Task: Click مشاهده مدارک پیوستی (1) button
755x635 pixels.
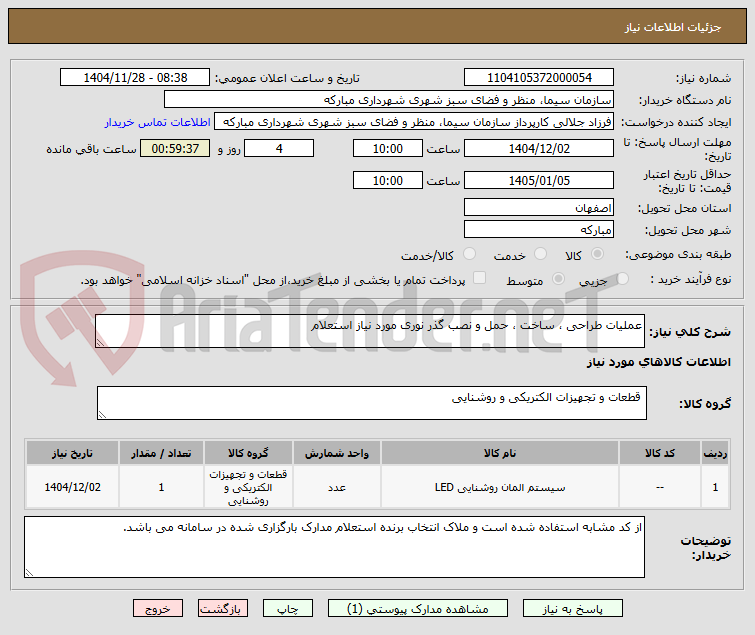Action: click(x=417, y=609)
